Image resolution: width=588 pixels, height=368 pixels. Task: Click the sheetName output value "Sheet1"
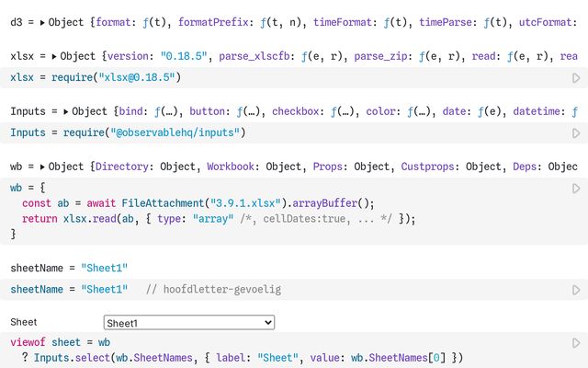tap(104, 268)
